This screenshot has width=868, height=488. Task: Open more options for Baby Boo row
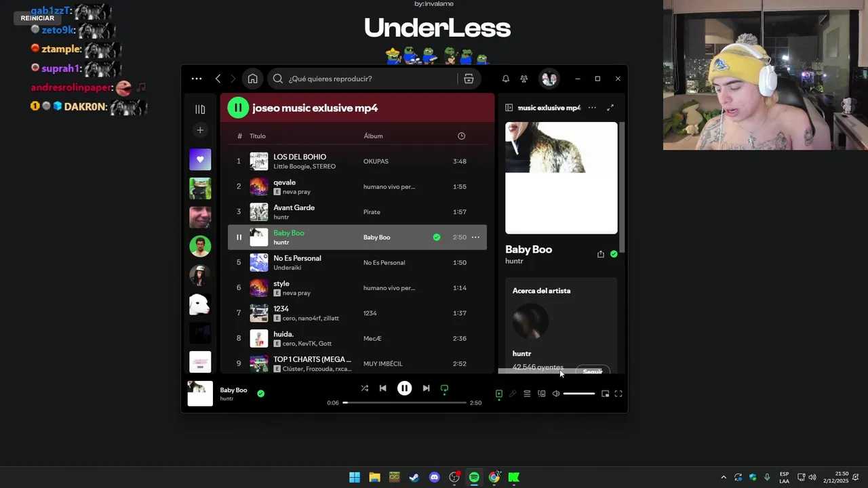[475, 237]
